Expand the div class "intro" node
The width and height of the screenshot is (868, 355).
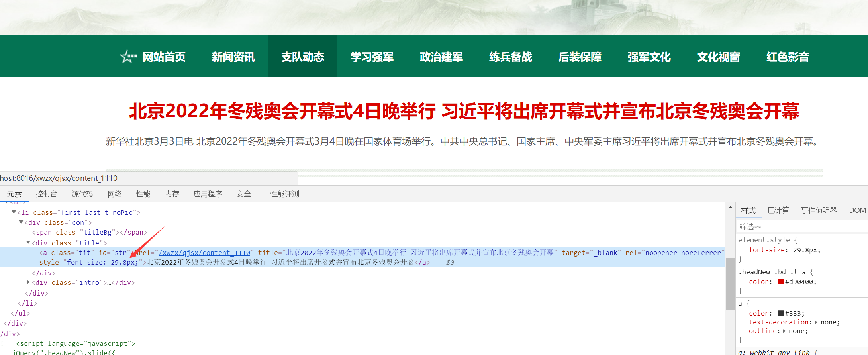pos(28,282)
